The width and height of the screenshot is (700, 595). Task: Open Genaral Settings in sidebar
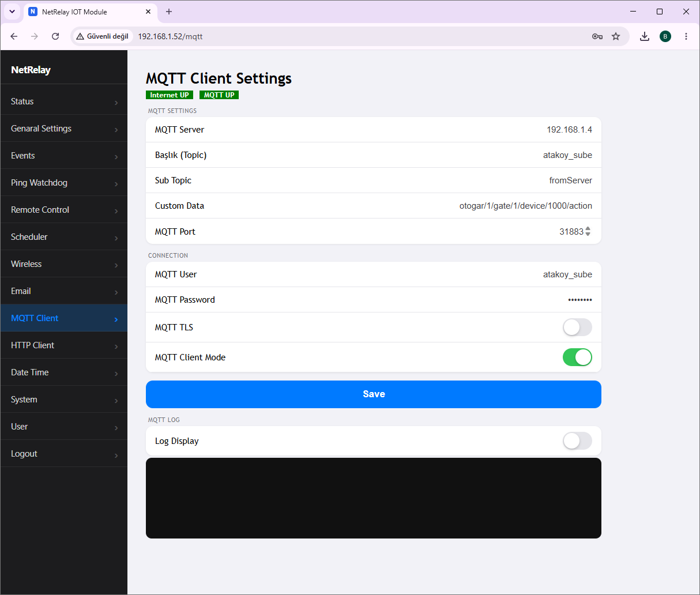point(64,129)
